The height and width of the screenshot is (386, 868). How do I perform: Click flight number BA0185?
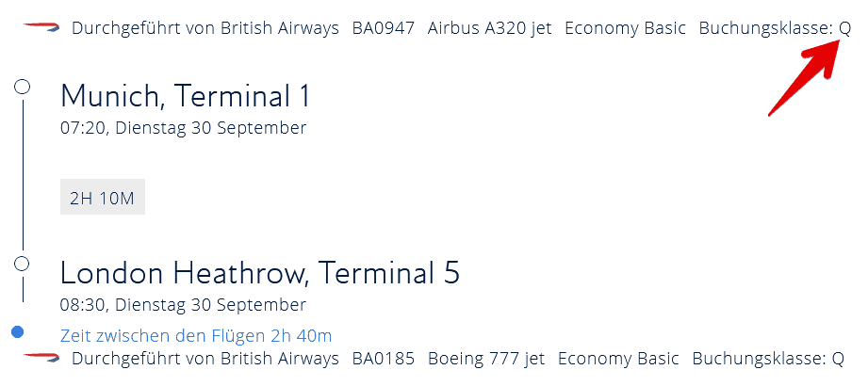[x=383, y=358]
